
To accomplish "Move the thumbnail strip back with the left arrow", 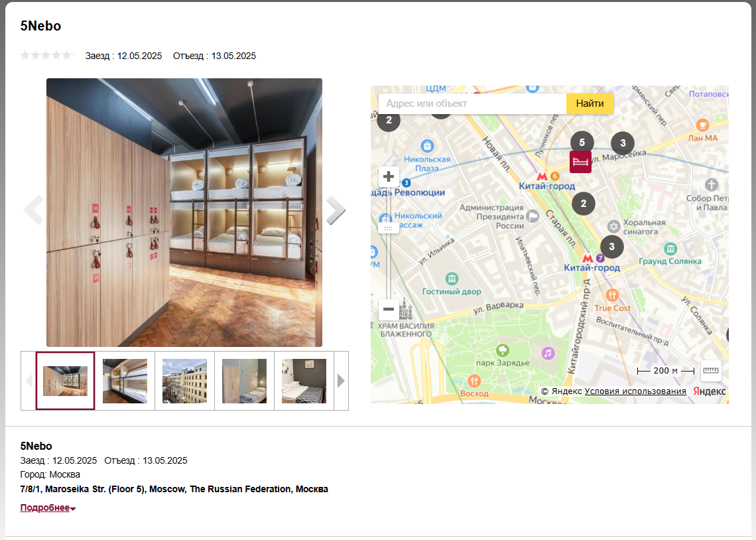I will 29,381.
